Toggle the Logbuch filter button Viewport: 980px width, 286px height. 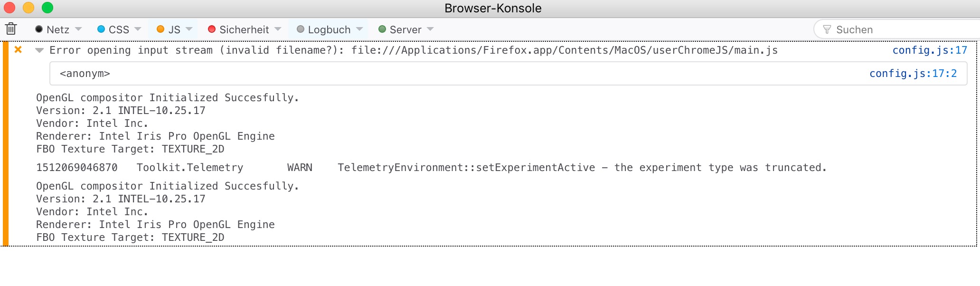(x=324, y=29)
